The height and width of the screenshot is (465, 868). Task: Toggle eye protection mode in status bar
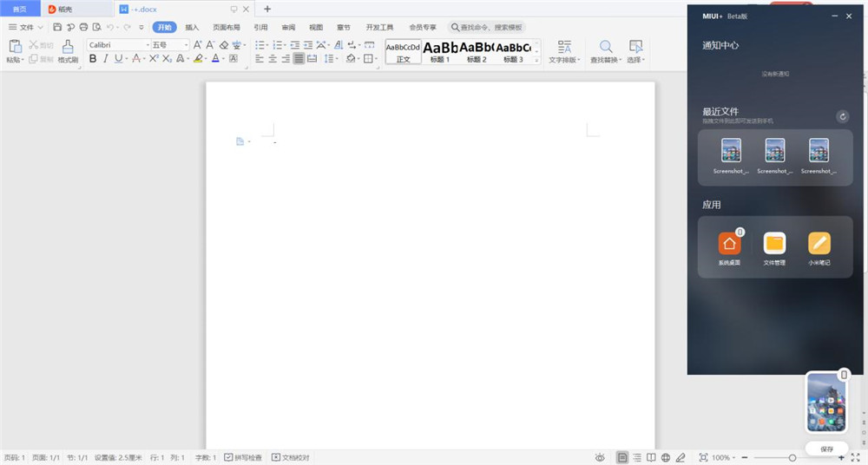600,457
